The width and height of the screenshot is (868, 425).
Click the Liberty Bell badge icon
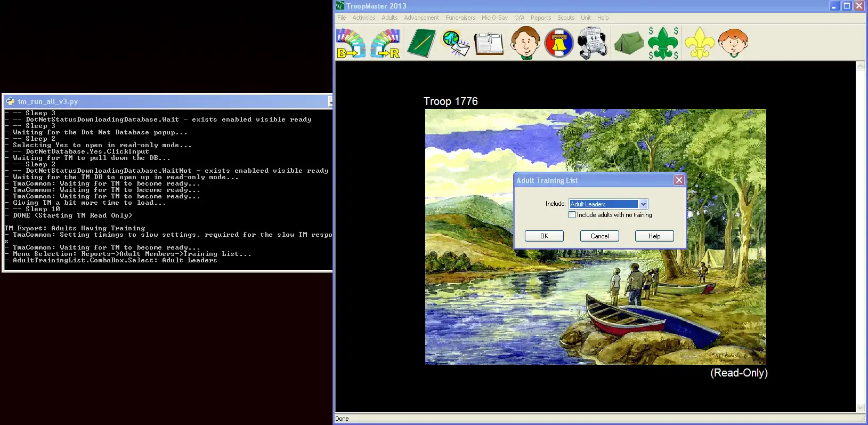pos(559,43)
